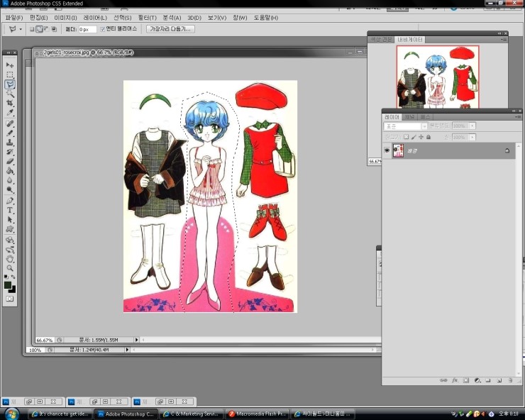Open the 도움말(H) menu

266,18
